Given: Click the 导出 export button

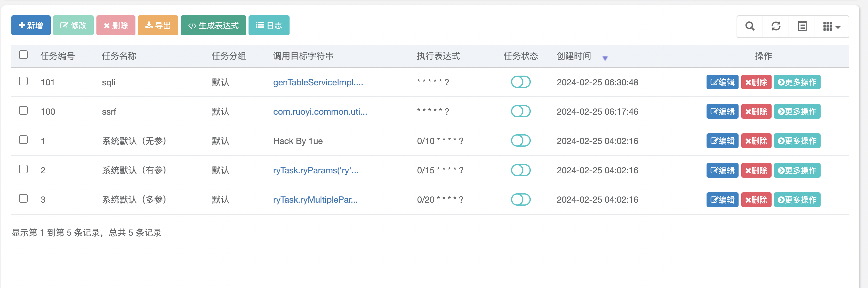Looking at the screenshot, I should pyautogui.click(x=158, y=25).
